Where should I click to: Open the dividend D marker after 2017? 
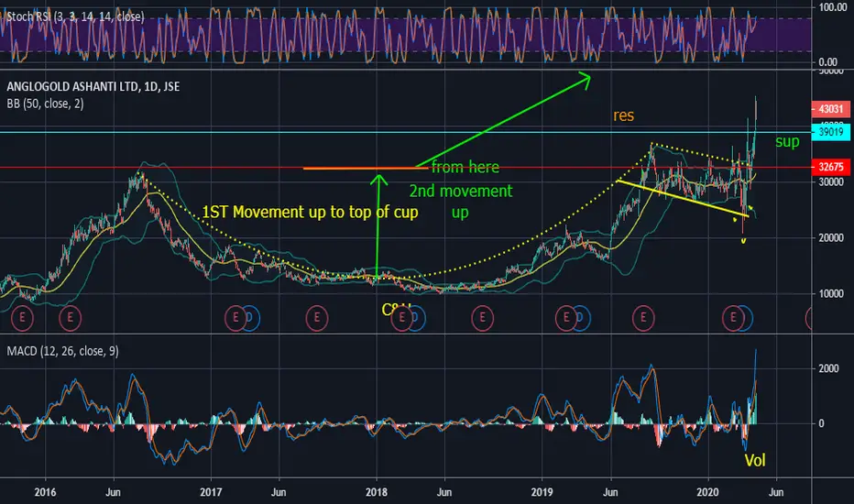pos(250,318)
